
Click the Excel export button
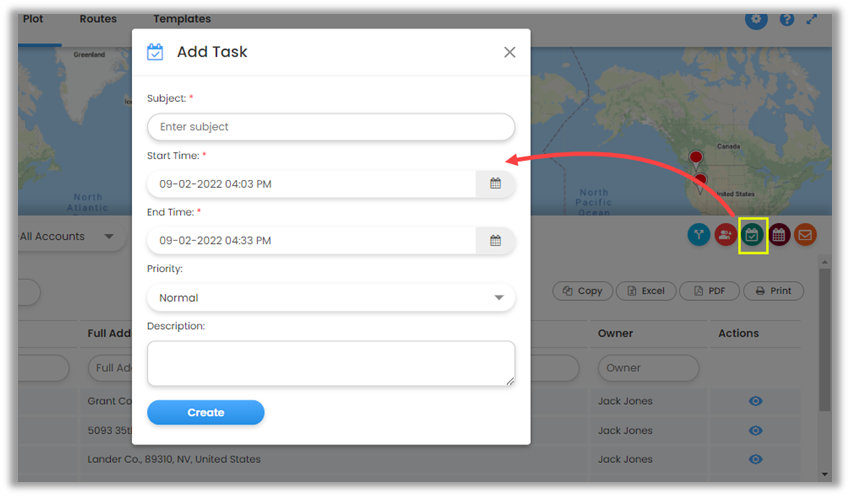point(645,291)
